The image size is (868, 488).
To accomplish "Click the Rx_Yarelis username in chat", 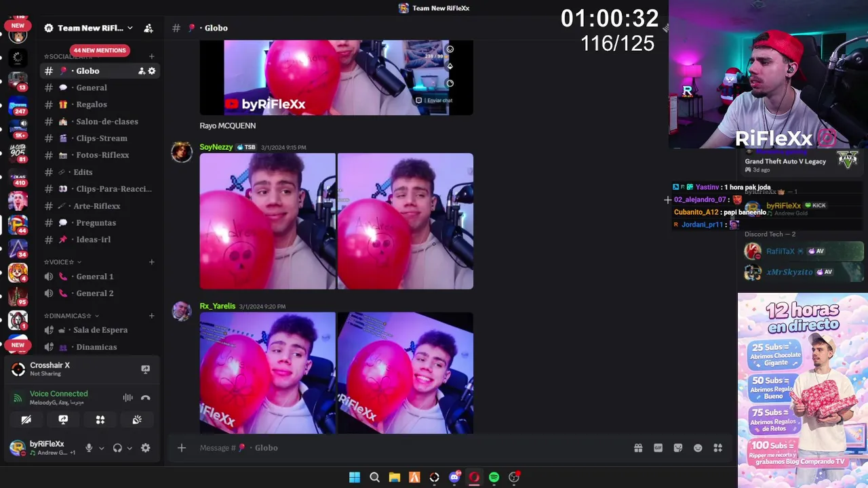I will pyautogui.click(x=218, y=306).
